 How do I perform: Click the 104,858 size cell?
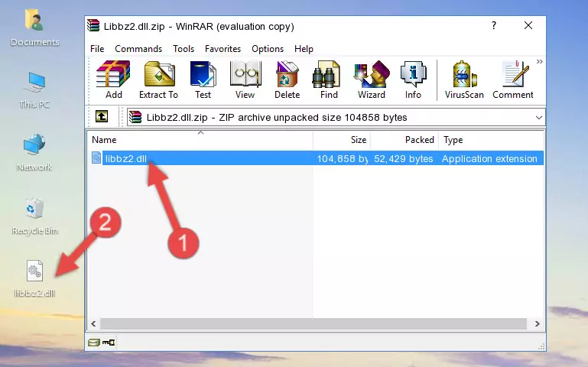[343, 158]
